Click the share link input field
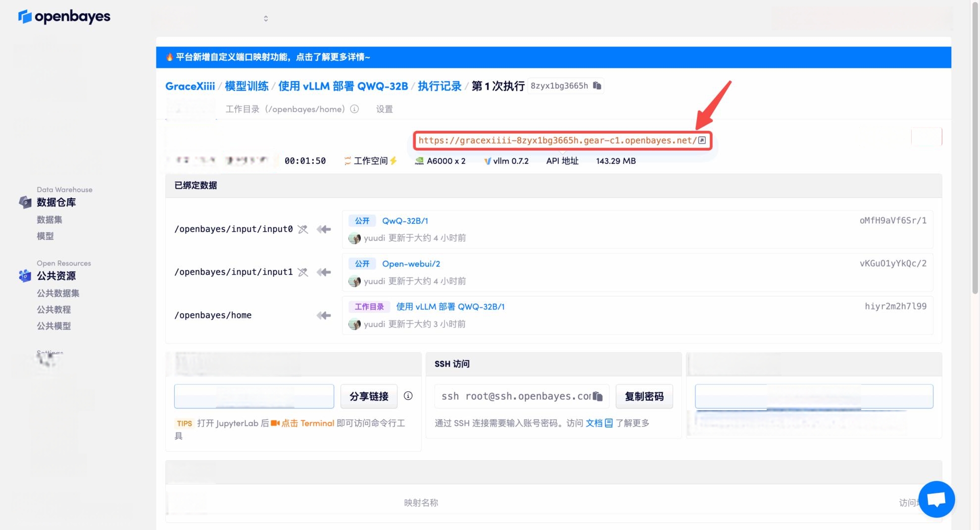 pyautogui.click(x=254, y=396)
